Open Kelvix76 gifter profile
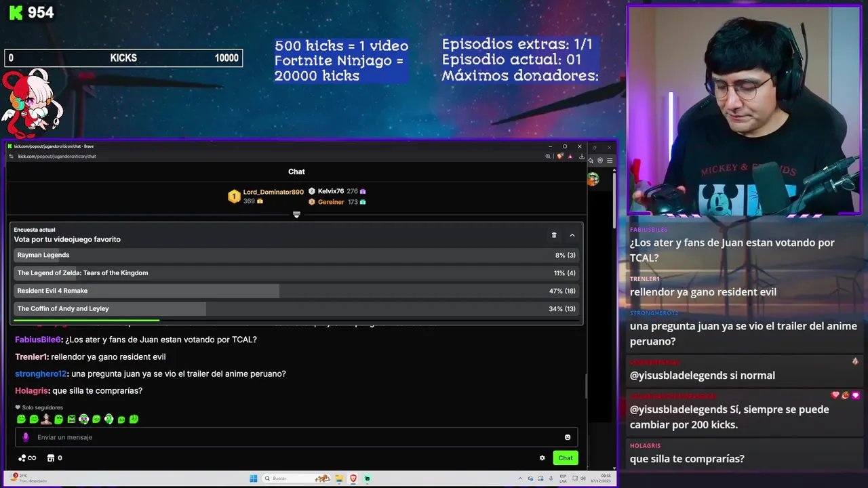Image resolution: width=868 pixels, height=488 pixels. click(x=331, y=191)
